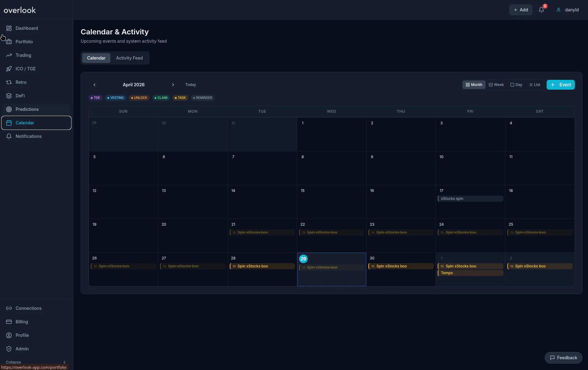Open the Tempo event on May 1
Viewport: 588px width, 370px height.
pyautogui.click(x=470, y=273)
